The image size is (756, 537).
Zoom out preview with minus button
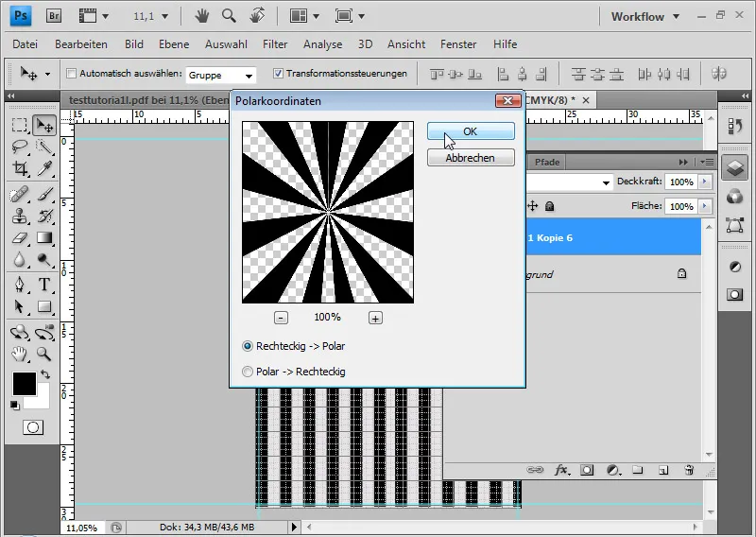(281, 318)
